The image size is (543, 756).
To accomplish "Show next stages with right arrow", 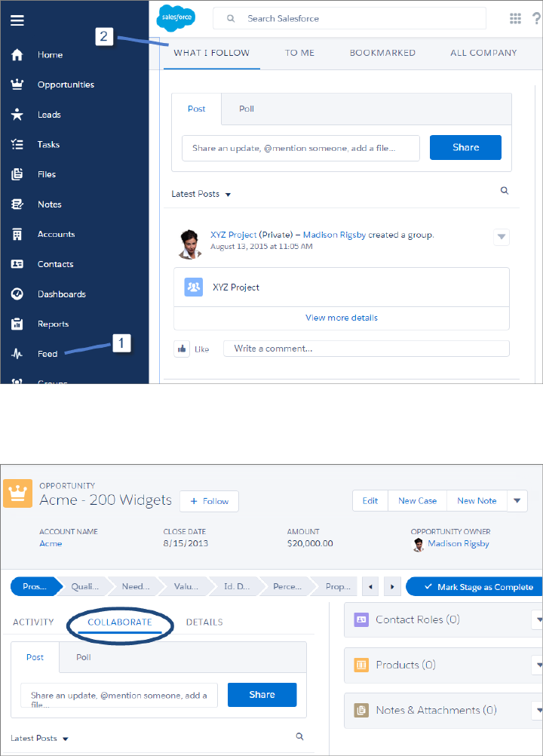I will pos(392,587).
